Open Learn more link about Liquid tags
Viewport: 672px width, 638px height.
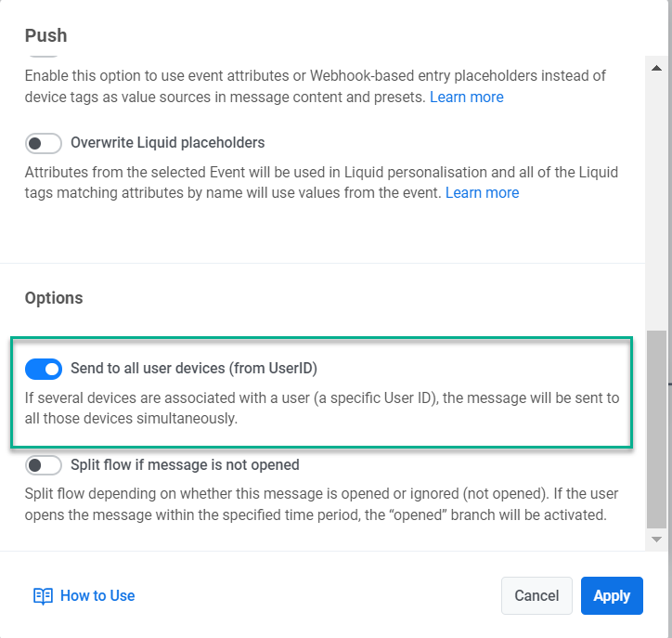(x=482, y=192)
